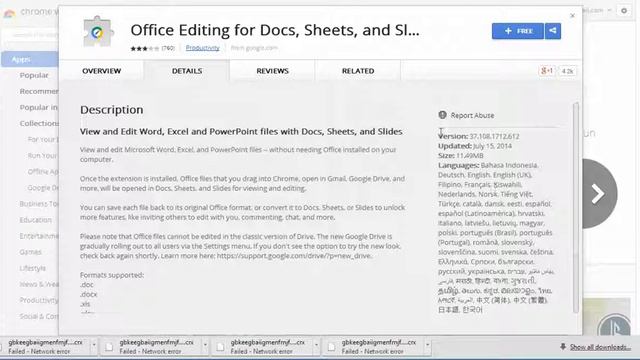The image size is (640, 360).
Task: Click the Report Abuse link
Action: [x=472, y=116]
